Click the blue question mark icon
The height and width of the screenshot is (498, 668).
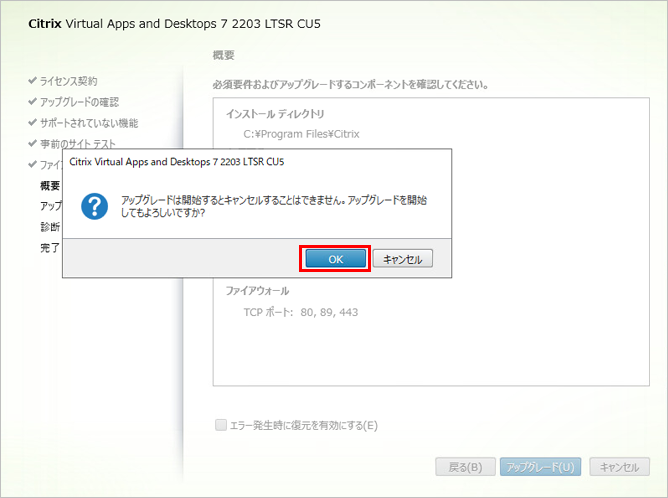[x=95, y=207]
